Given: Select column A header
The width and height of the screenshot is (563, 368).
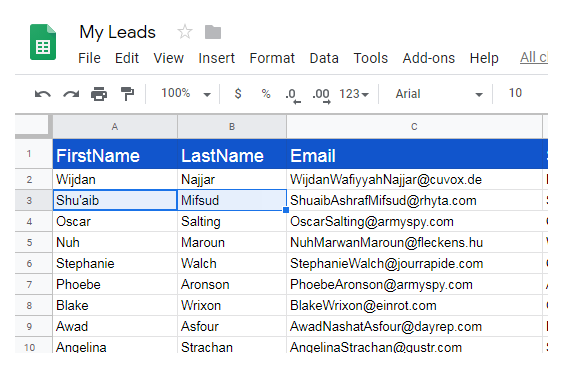Looking at the screenshot, I should click(x=115, y=127).
